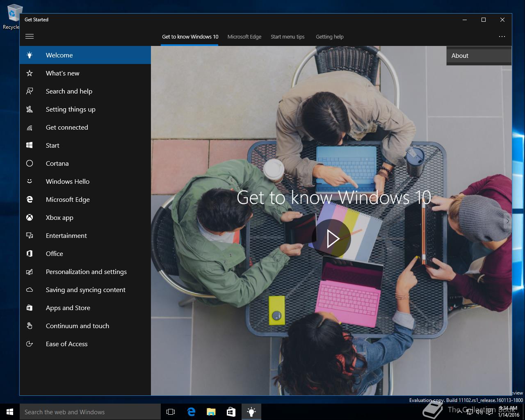Click the Get Started taskbar lightbulb icon
Screen dimensions: 525x420
click(x=251, y=412)
